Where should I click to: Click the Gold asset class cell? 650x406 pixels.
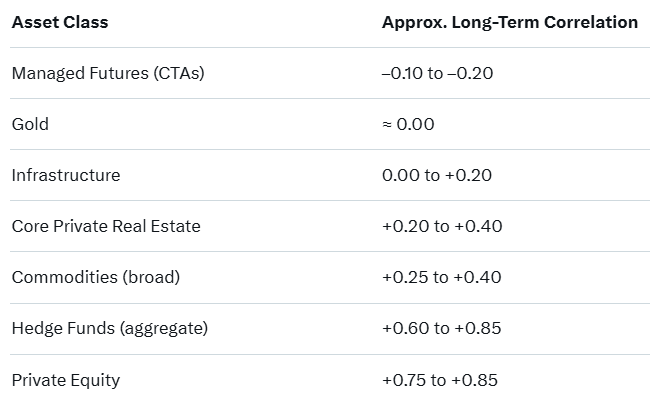[x=30, y=124]
